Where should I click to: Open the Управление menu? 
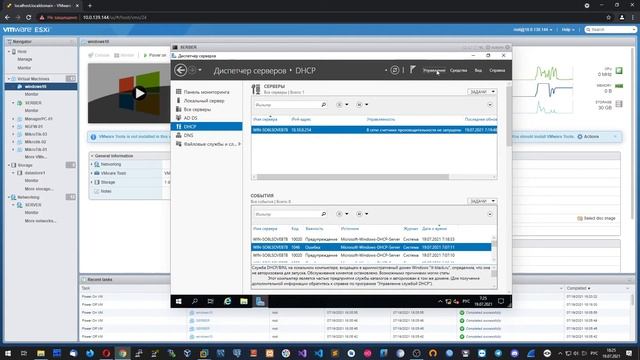click(434, 70)
